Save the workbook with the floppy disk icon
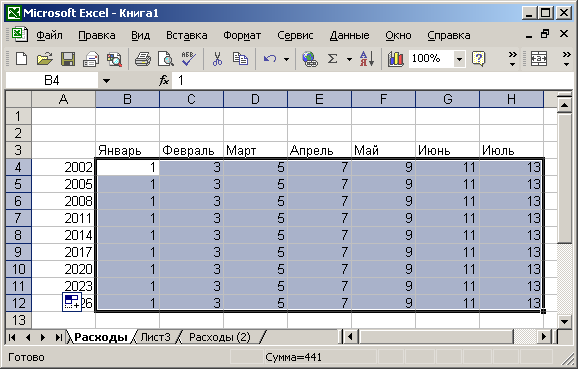 tap(68, 59)
